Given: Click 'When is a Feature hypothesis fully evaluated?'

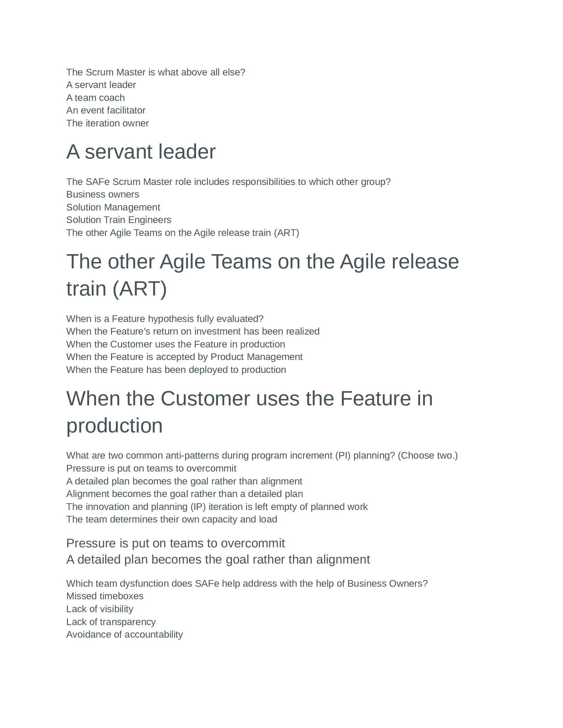Looking at the screenshot, I should point(165,319).
